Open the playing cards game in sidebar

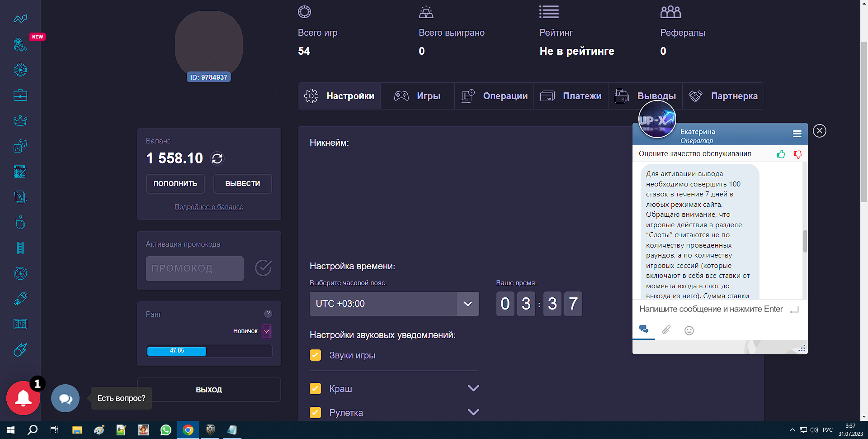click(x=20, y=197)
